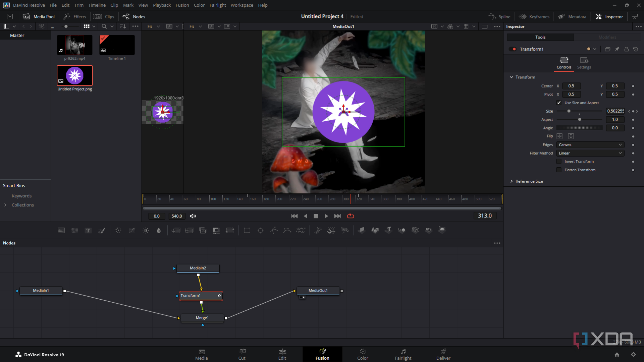
Task: Toggle keyframe for Angle parameter
Action: coord(633,128)
